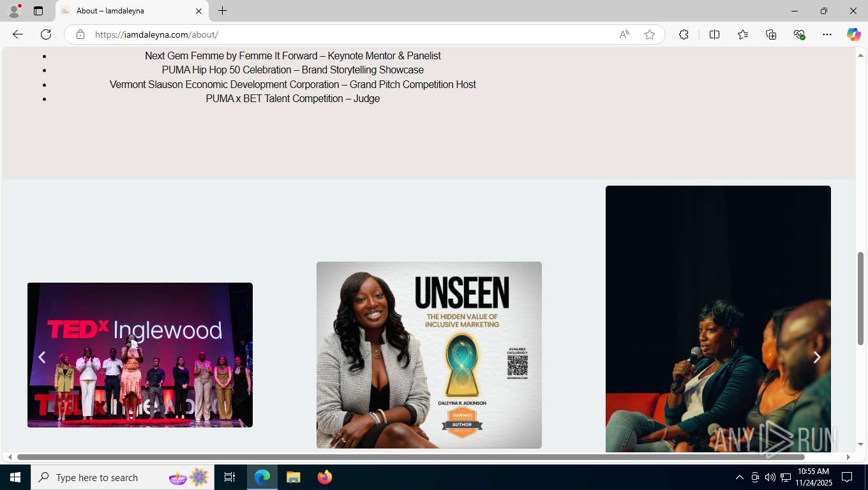Open Firefox from taskbar

[x=324, y=477]
